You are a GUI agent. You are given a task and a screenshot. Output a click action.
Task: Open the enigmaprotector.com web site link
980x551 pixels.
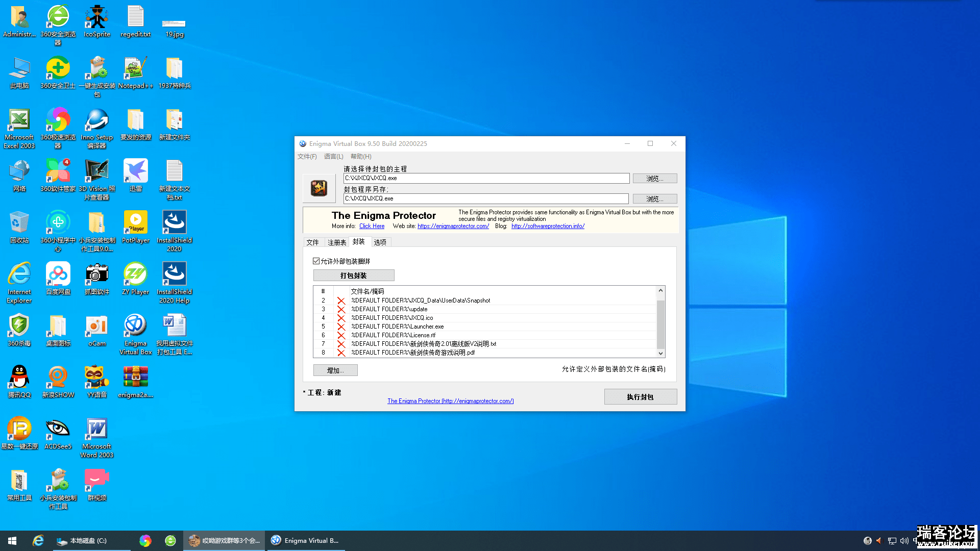point(453,226)
